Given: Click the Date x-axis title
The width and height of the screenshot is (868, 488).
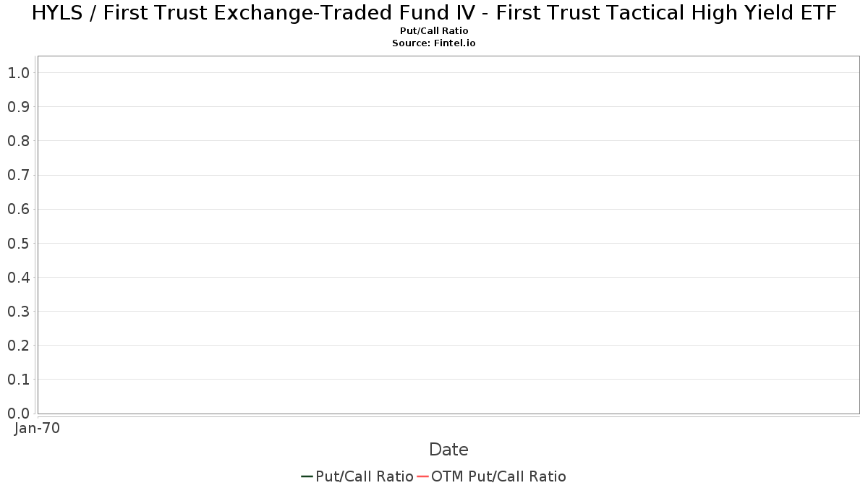Looking at the screenshot, I should point(448,450).
